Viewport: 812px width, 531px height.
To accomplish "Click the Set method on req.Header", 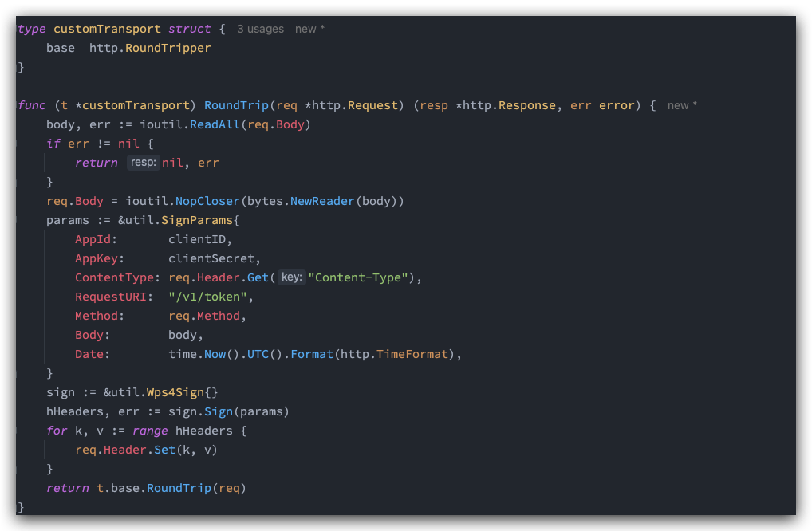I will pos(164,450).
